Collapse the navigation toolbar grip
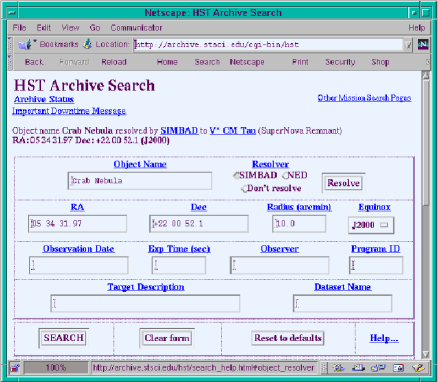The width and height of the screenshot is (438, 382). point(10,62)
